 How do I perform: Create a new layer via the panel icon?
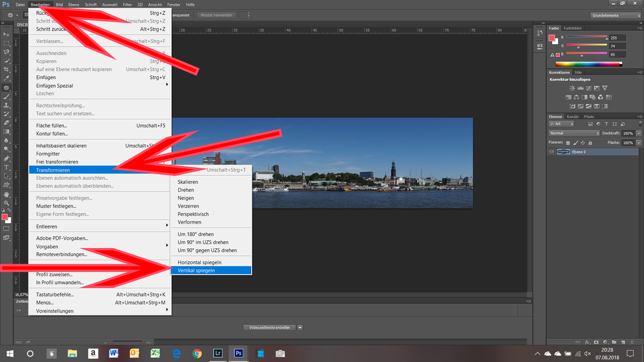623,342
